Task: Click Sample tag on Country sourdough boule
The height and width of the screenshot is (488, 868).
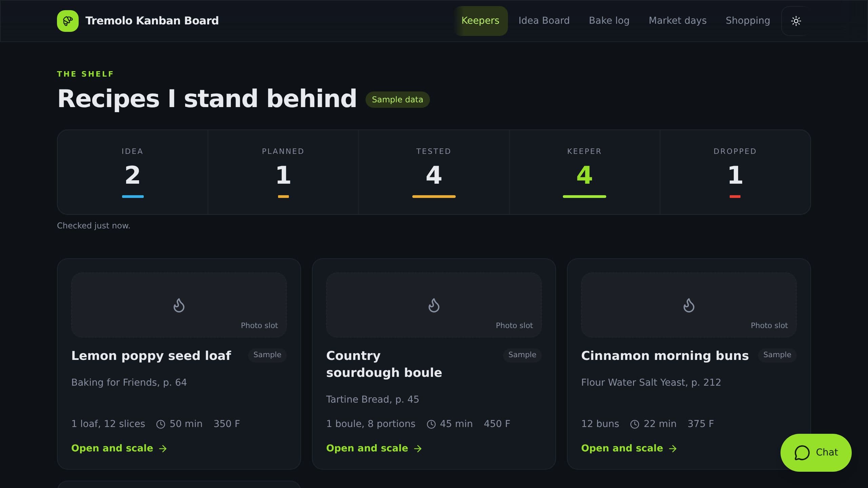Action: (x=522, y=355)
